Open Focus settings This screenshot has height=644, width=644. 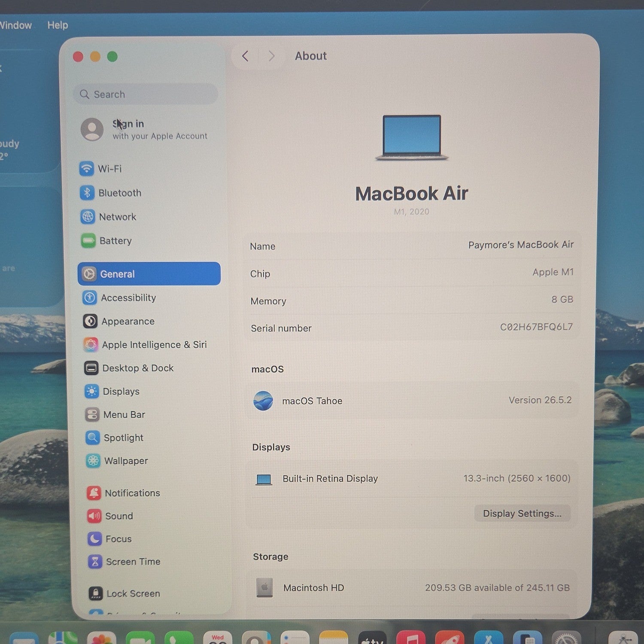[109, 539]
